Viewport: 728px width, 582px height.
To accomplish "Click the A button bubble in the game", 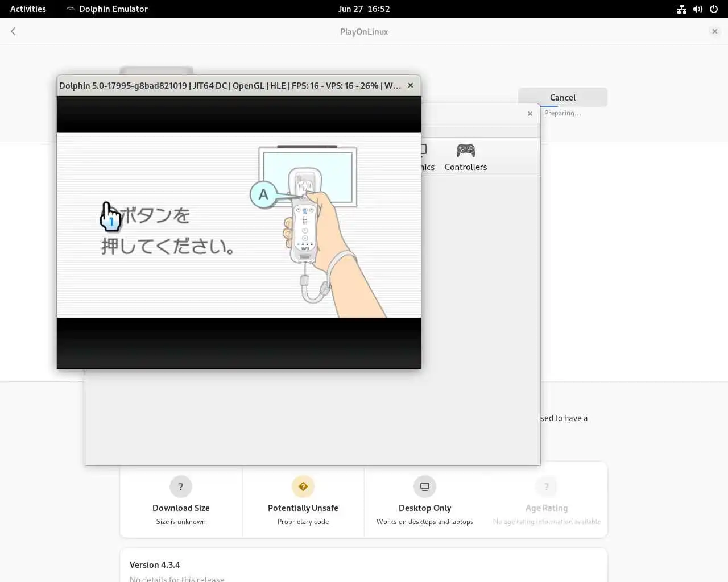I will (263, 194).
